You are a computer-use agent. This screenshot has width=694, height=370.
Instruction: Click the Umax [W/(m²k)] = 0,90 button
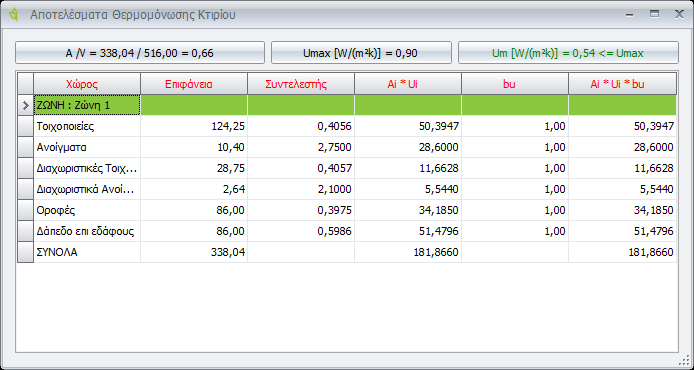pos(361,53)
